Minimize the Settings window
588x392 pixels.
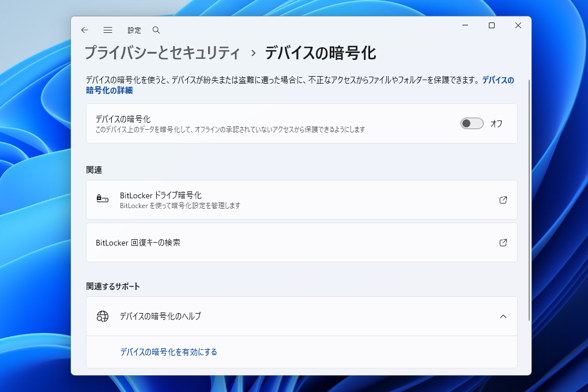tap(465, 25)
